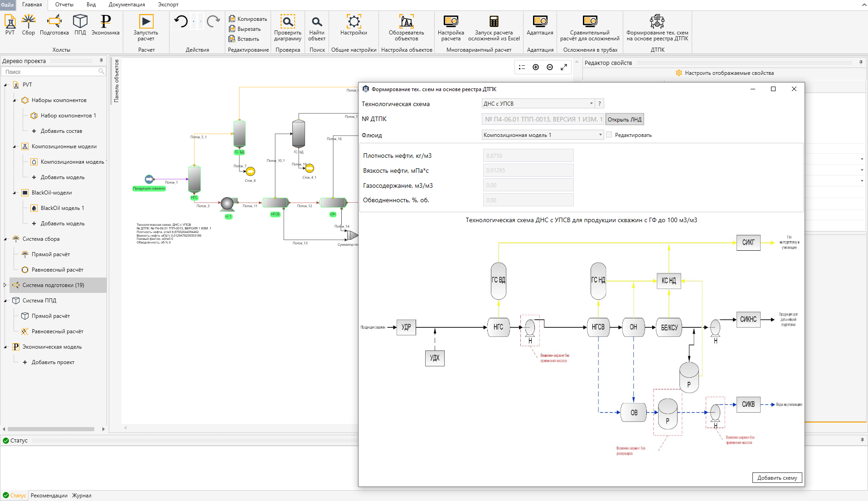Switch to the Отчеты ribbon tab
Viewport: 868px width, 501px height.
coord(64,5)
